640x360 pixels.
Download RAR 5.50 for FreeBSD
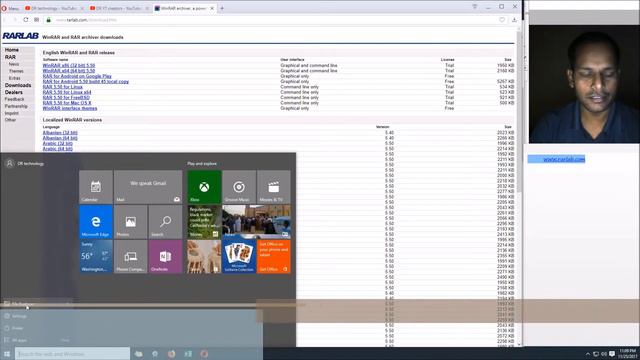(66, 98)
